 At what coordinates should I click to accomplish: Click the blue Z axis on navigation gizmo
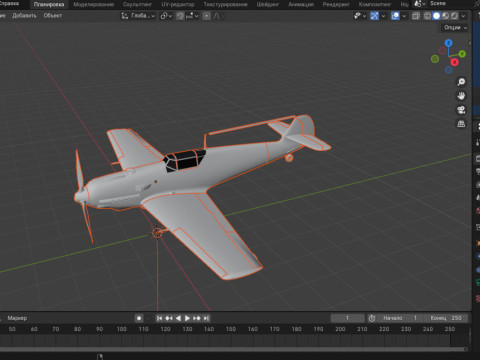click(x=449, y=43)
